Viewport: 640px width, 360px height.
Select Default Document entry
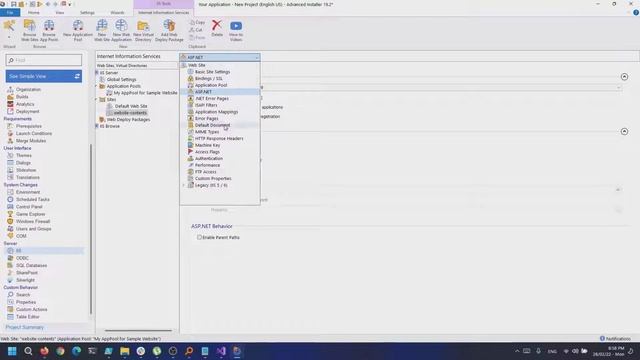click(x=212, y=125)
